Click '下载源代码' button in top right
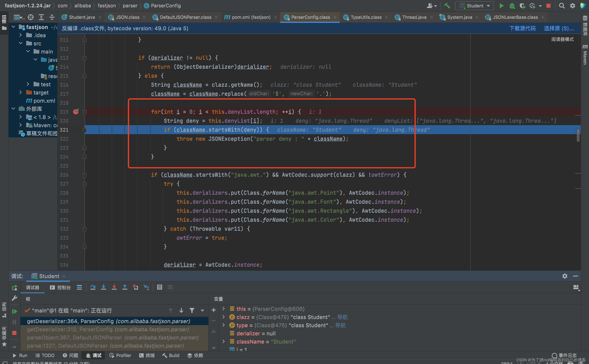The height and width of the screenshot is (364, 589). point(523,28)
